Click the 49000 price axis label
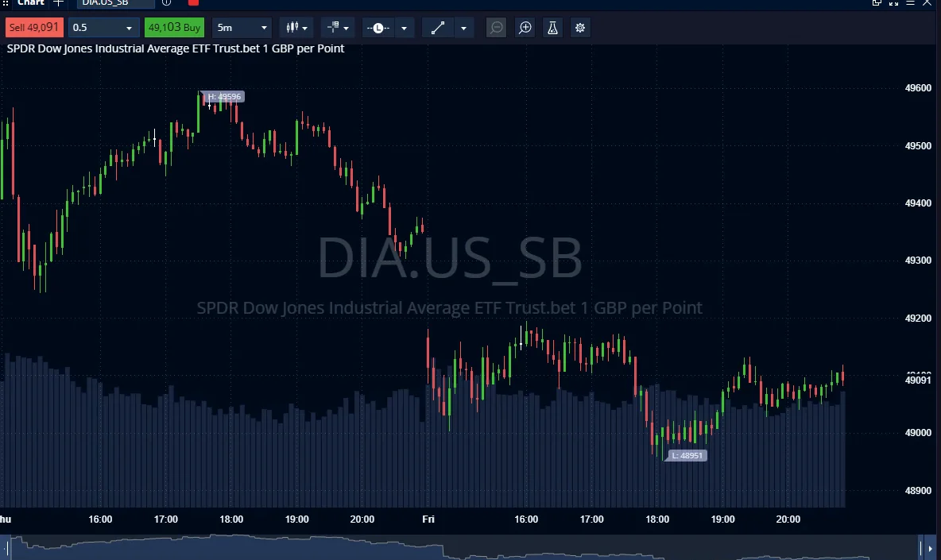The height and width of the screenshot is (560, 941). point(918,433)
